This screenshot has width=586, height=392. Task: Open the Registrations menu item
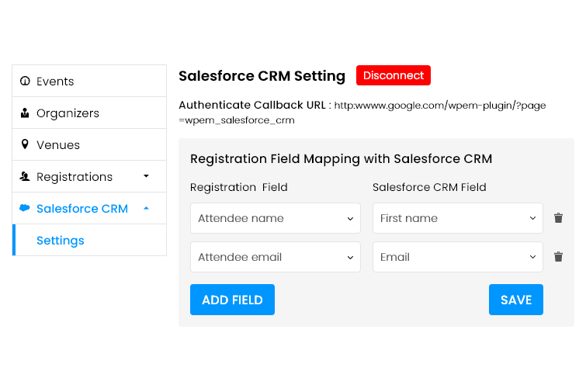(89, 176)
